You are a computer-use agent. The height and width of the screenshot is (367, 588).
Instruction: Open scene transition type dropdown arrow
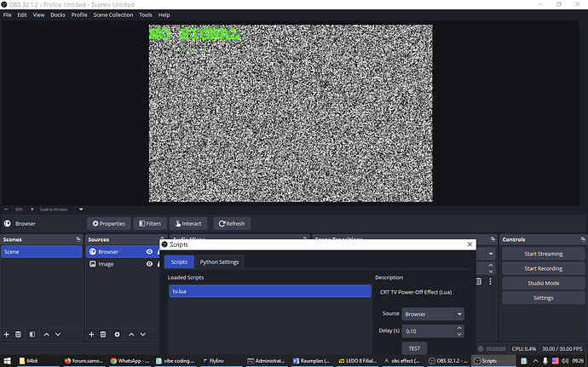point(491,254)
